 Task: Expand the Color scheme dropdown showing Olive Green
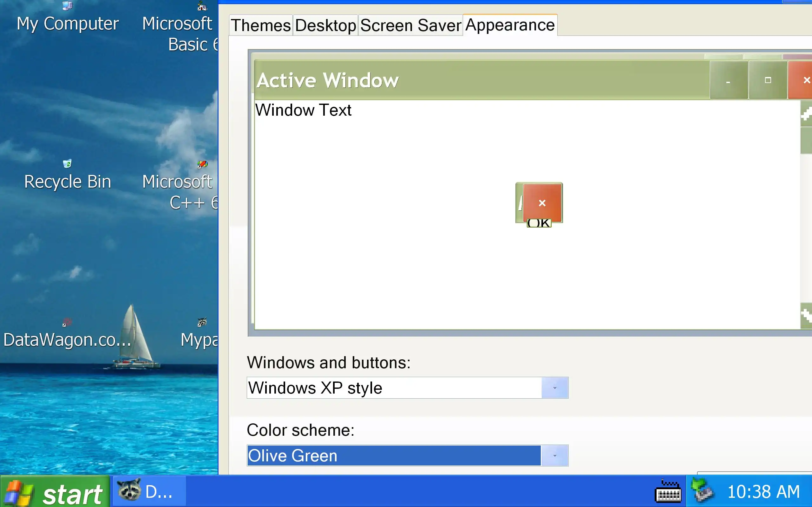pyautogui.click(x=554, y=456)
